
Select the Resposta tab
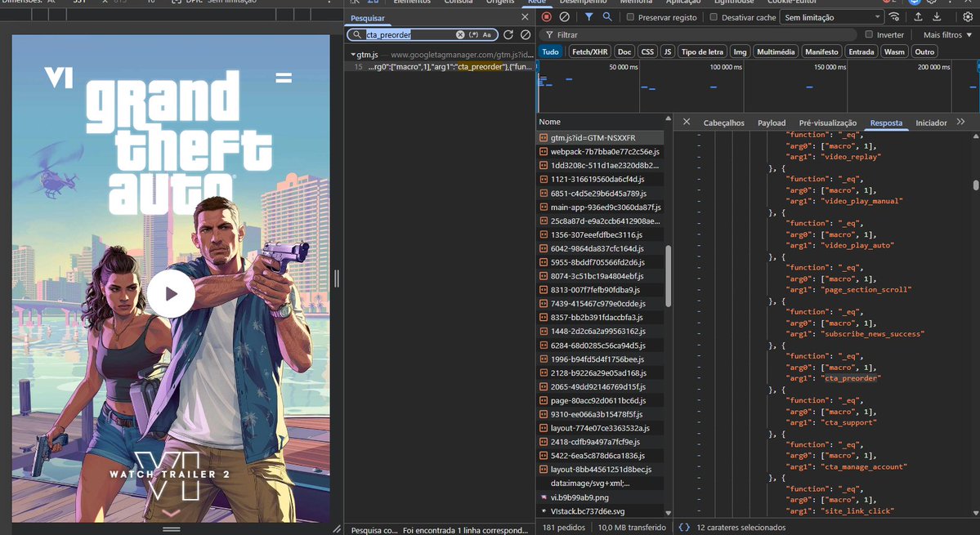[x=886, y=123]
